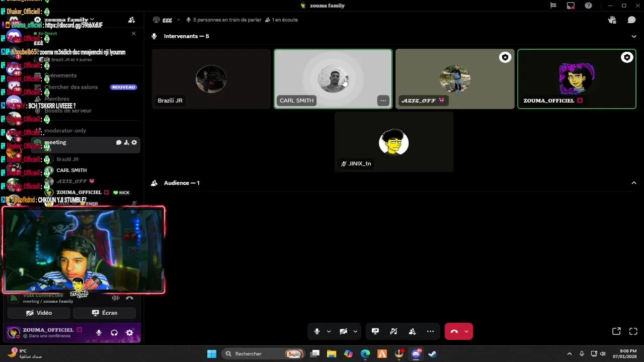Create invite for meeting channel
The image size is (644, 362).
(126, 143)
